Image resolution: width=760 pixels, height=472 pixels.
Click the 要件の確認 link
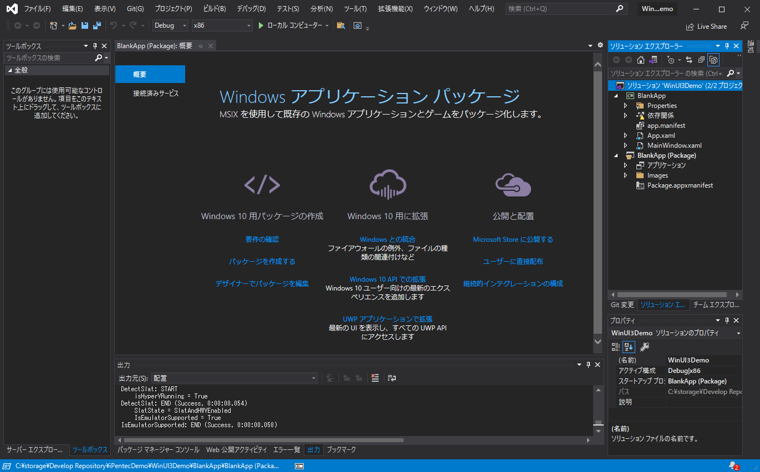(x=262, y=239)
